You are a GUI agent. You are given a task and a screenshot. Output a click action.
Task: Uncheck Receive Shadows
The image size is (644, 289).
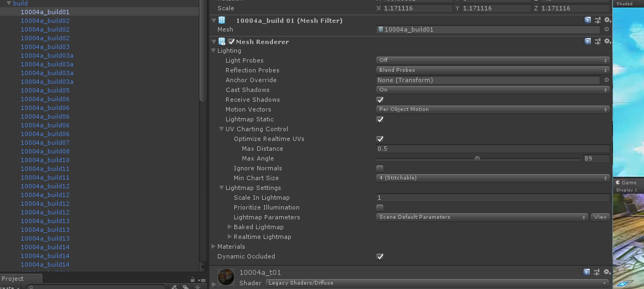pyautogui.click(x=380, y=100)
